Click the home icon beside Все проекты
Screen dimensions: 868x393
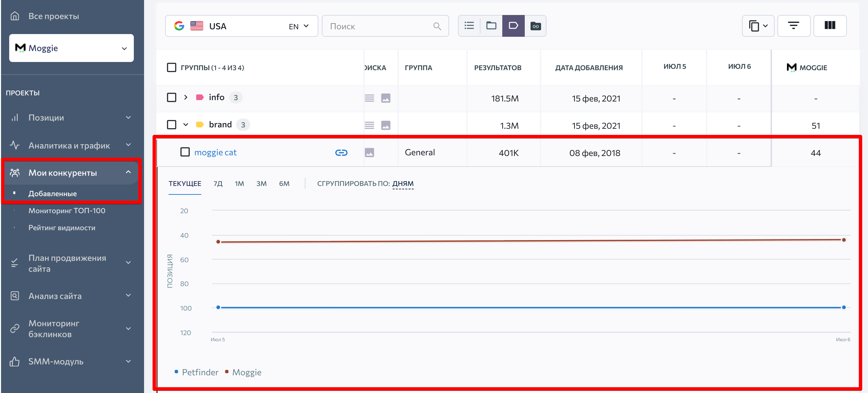pyautogui.click(x=15, y=16)
